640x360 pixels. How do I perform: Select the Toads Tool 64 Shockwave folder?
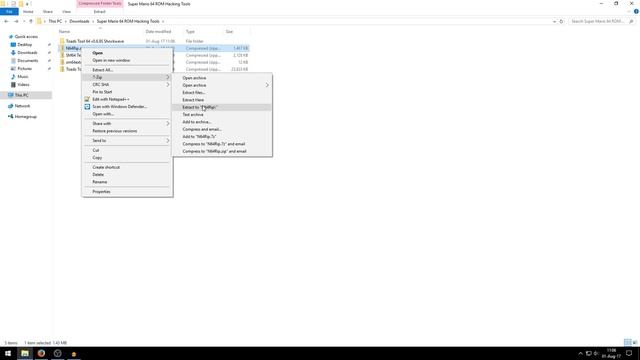point(95,41)
